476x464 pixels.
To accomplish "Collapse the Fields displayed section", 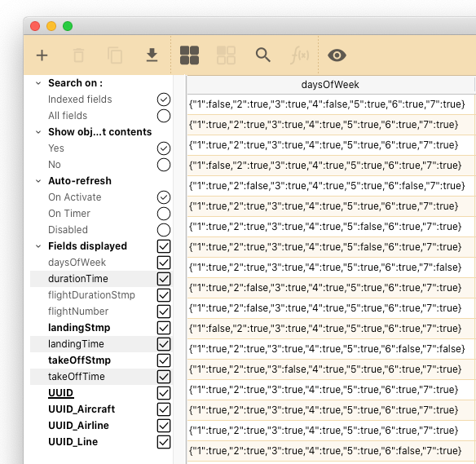I will click(x=38, y=246).
